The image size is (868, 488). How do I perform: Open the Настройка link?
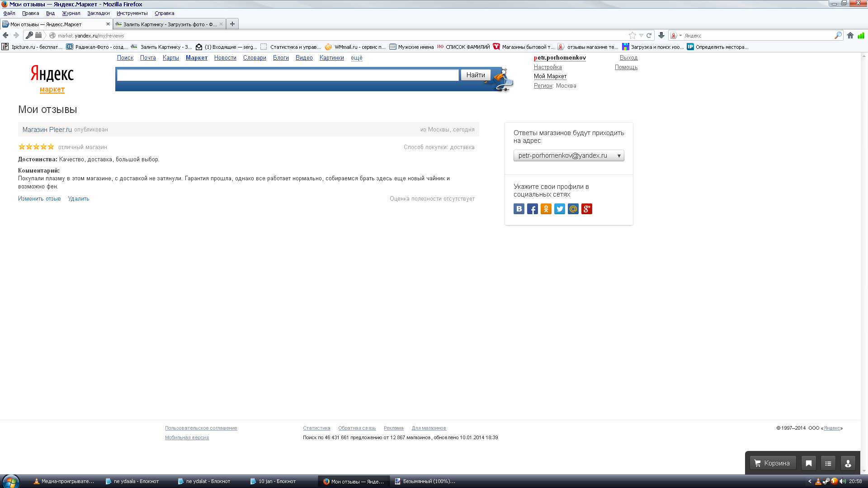pyautogui.click(x=547, y=67)
